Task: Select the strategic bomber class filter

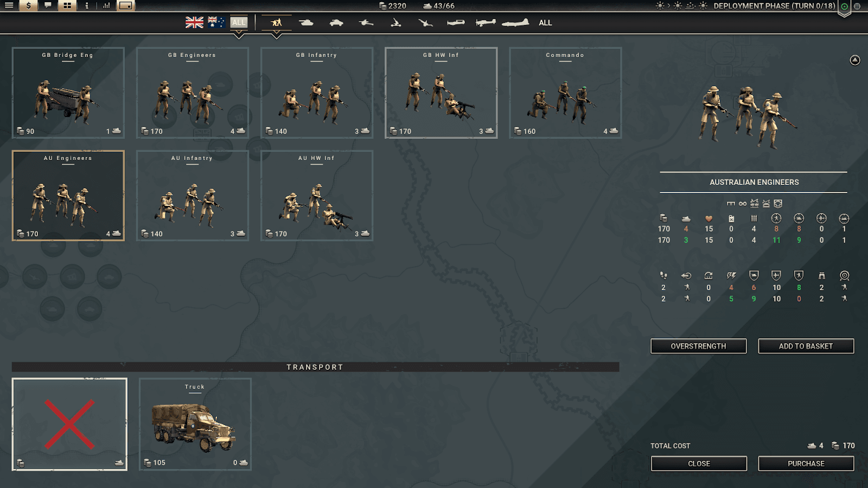Action: pyautogui.click(x=515, y=23)
